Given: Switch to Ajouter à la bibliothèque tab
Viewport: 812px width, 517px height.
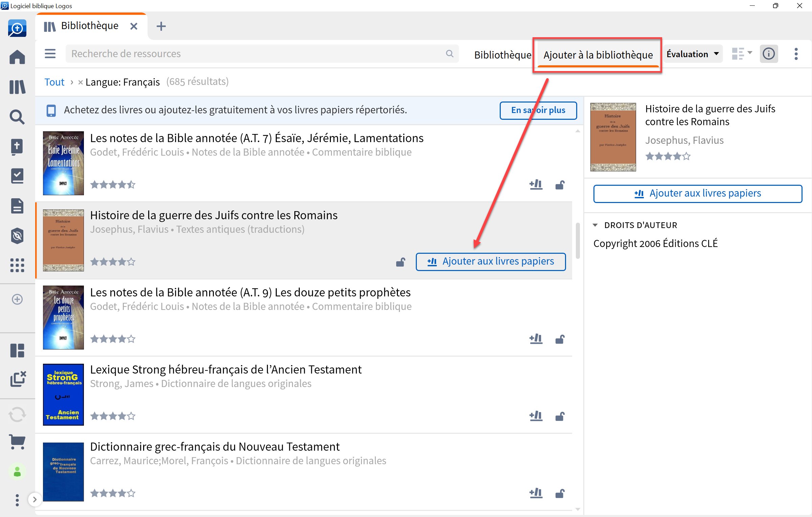Looking at the screenshot, I should [598, 55].
